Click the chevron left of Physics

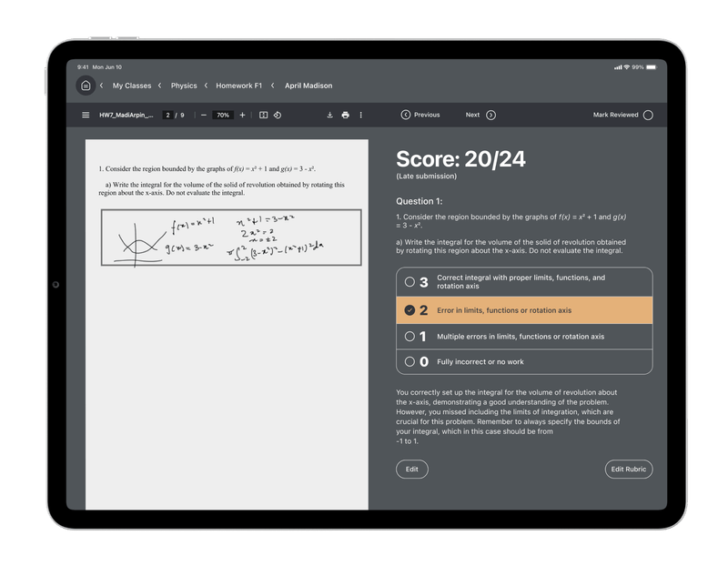click(160, 86)
